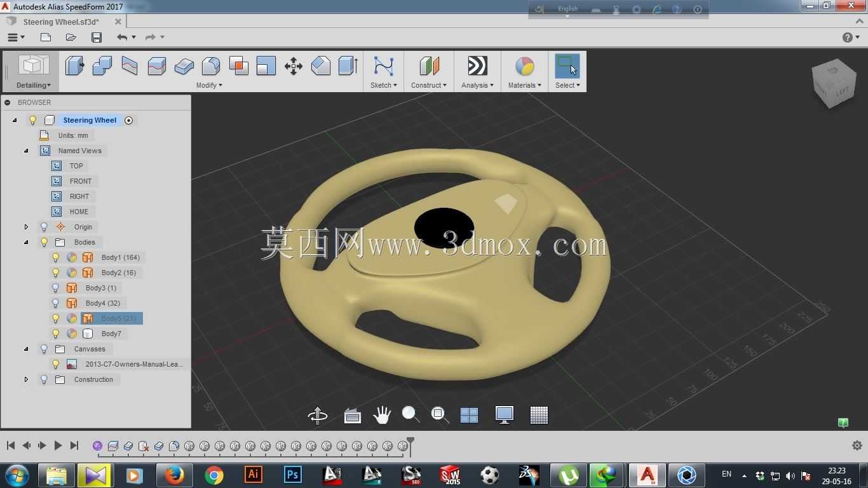
Task: Click the activate radio button beside Steering Wheel
Action: coord(128,120)
